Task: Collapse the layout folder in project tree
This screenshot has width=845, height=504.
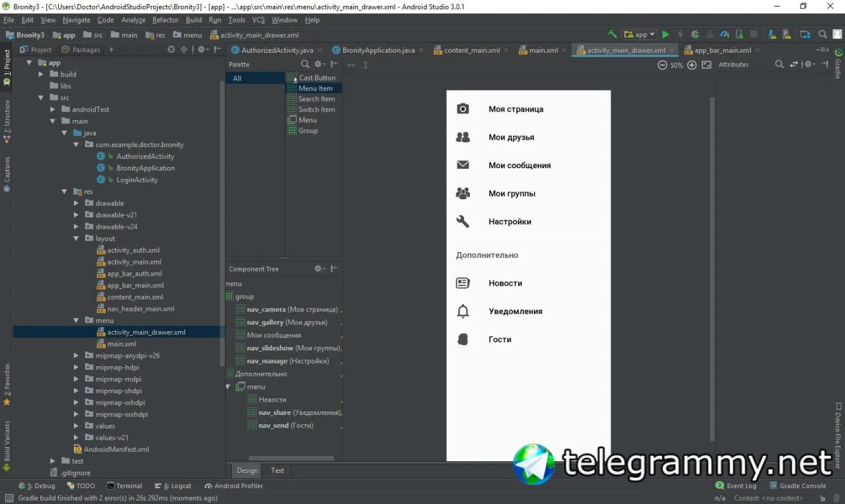Action: click(77, 239)
